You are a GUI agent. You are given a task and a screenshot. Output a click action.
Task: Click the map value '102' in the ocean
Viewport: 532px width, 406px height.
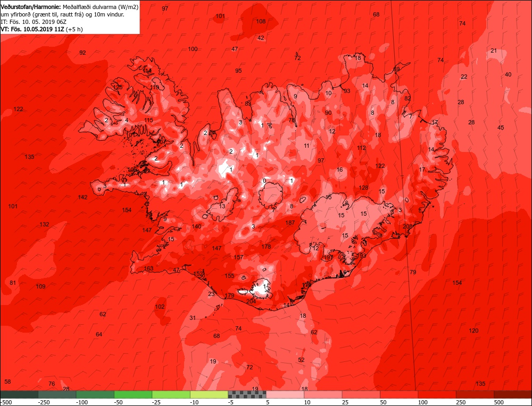pyautogui.click(x=160, y=307)
